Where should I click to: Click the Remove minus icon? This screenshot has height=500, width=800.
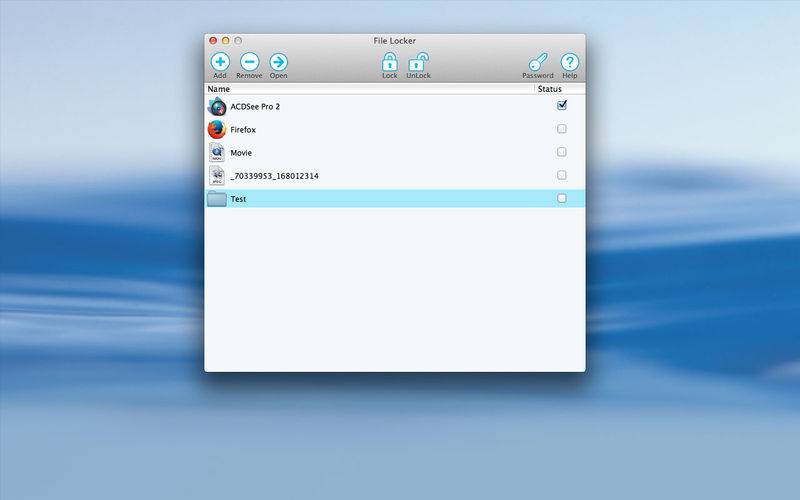[249, 62]
